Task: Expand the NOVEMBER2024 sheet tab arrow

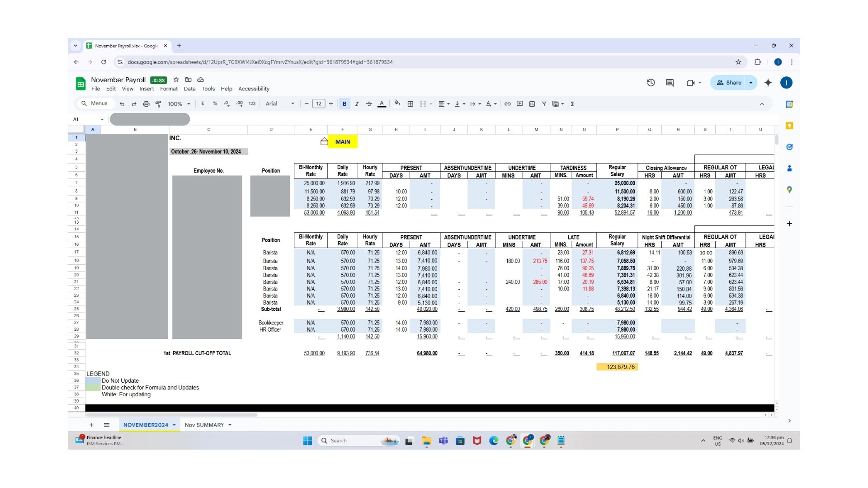Action: coord(174,425)
